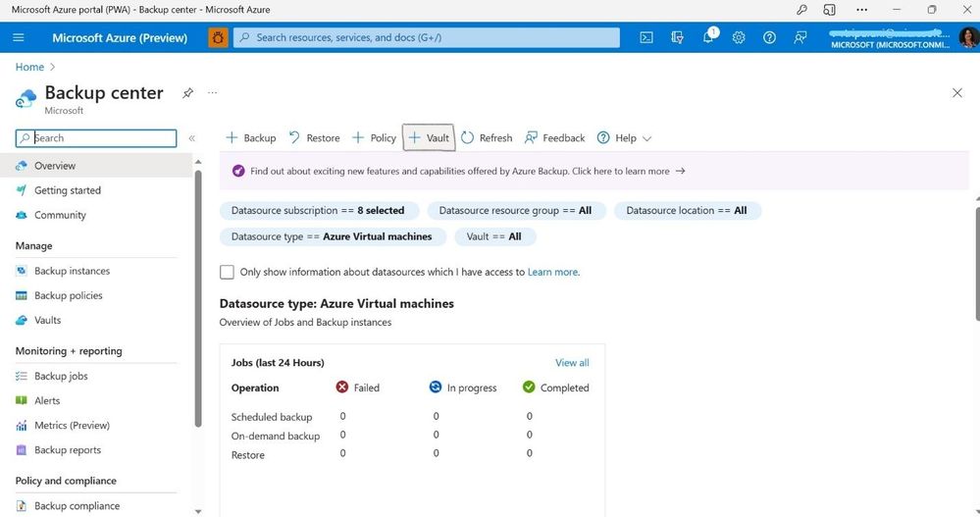The image size is (980, 517).
Task: Open the help question mark icon in header
Action: pyautogui.click(x=769, y=37)
